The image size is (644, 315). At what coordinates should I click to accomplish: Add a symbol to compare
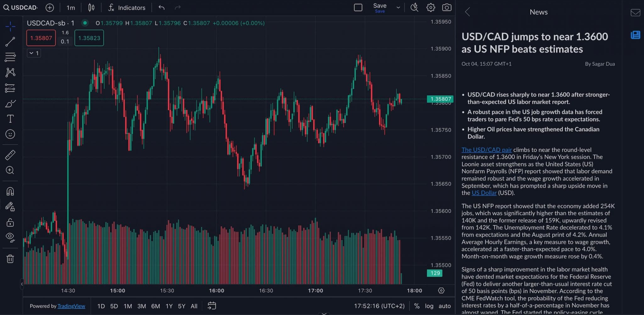50,8
